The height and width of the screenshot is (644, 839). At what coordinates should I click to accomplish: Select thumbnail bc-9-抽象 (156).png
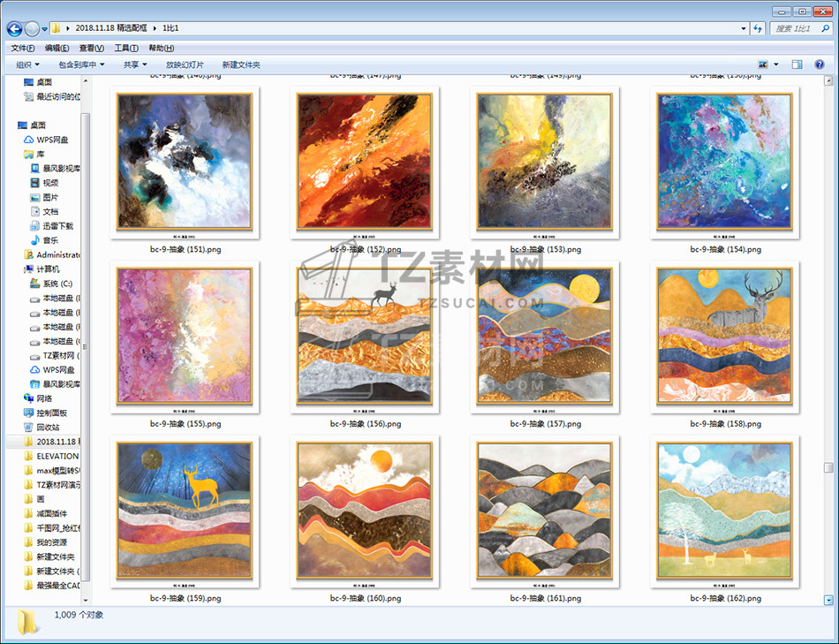pyautogui.click(x=365, y=337)
